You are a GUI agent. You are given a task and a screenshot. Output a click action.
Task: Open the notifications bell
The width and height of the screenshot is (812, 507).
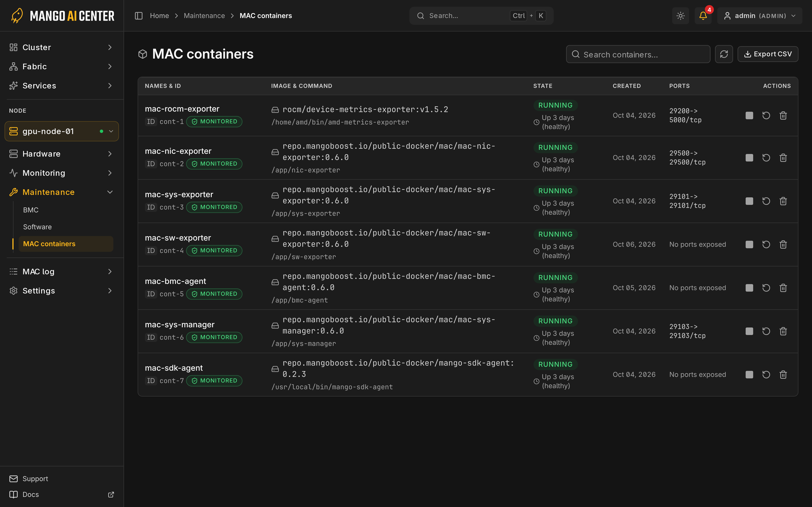(703, 16)
